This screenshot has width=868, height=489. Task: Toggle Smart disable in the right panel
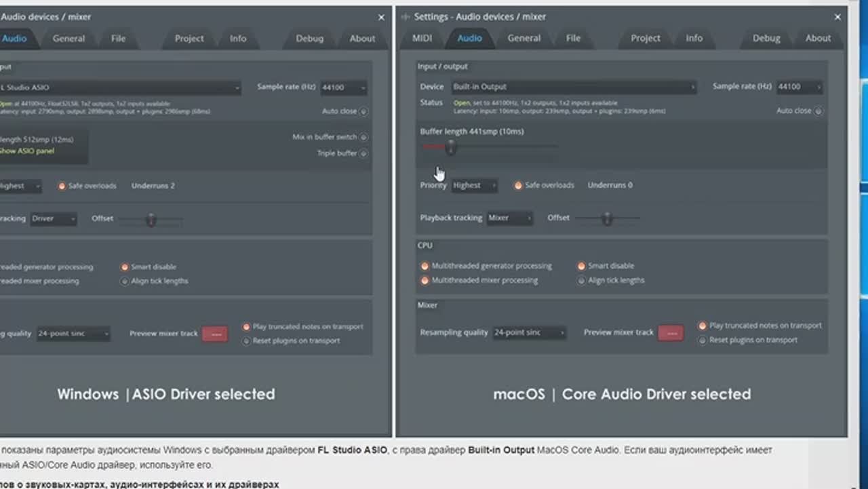point(581,267)
